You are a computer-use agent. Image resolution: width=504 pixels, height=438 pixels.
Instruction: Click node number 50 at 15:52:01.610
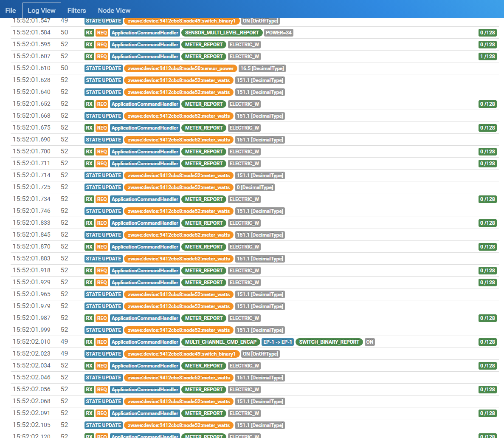[x=64, y=68]
